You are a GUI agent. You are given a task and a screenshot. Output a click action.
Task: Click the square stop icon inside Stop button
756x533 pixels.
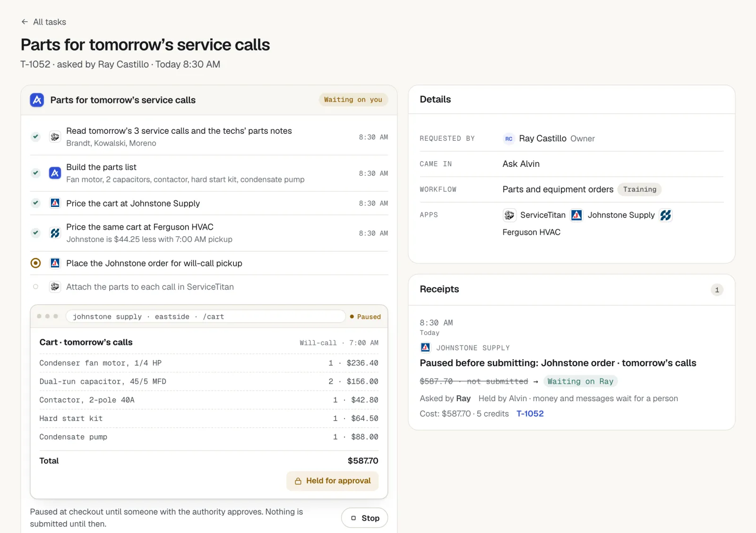pos(353,518)
